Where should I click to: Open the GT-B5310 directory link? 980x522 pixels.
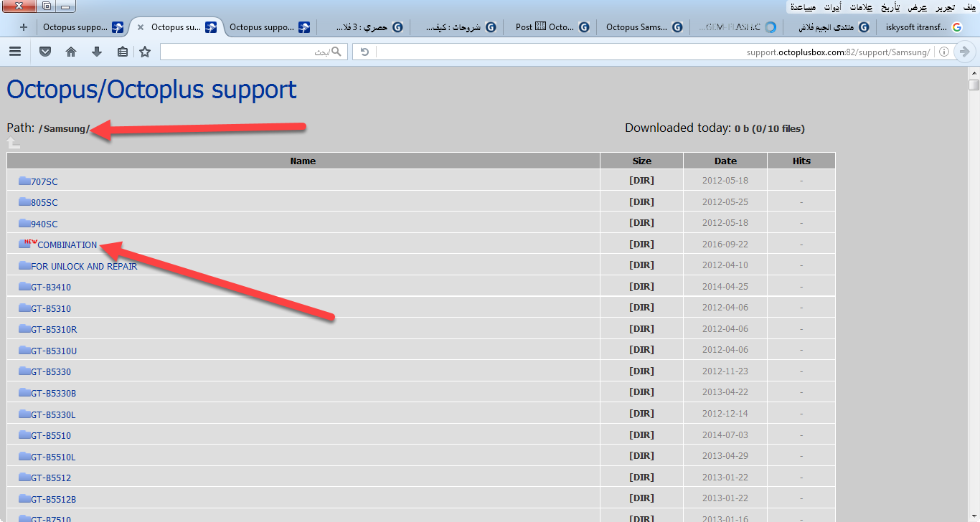coord(51,309)
